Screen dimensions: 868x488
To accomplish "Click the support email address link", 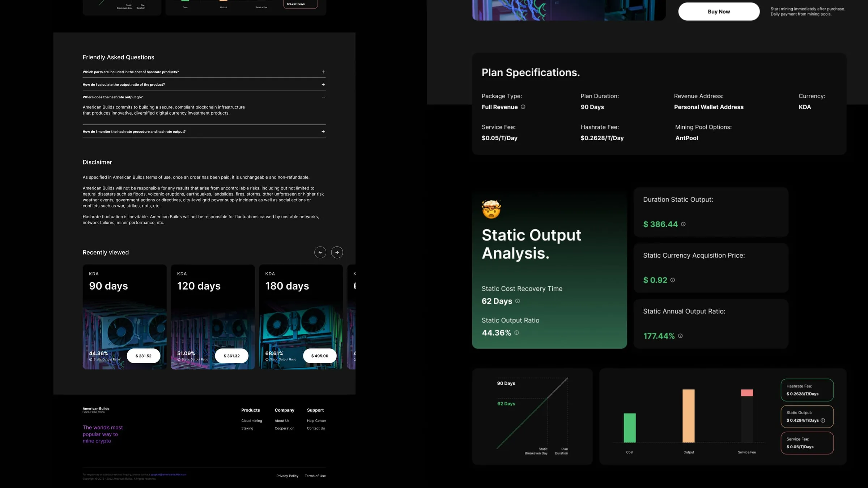I will (169, 475).
